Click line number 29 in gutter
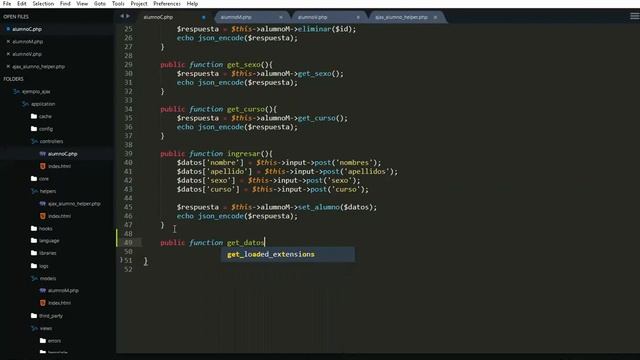The height and width of the screenshot is (360, 640). click(128, 64)
